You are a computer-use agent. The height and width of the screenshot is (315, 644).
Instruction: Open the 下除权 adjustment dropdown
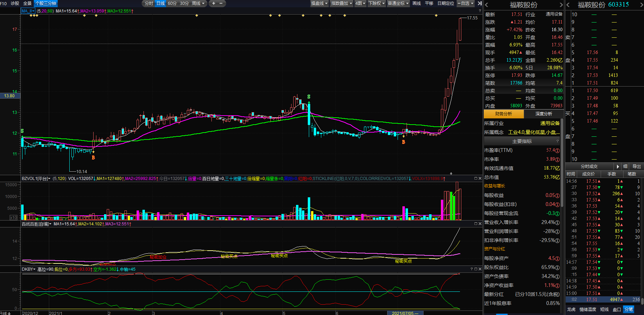tap(376, 3)
